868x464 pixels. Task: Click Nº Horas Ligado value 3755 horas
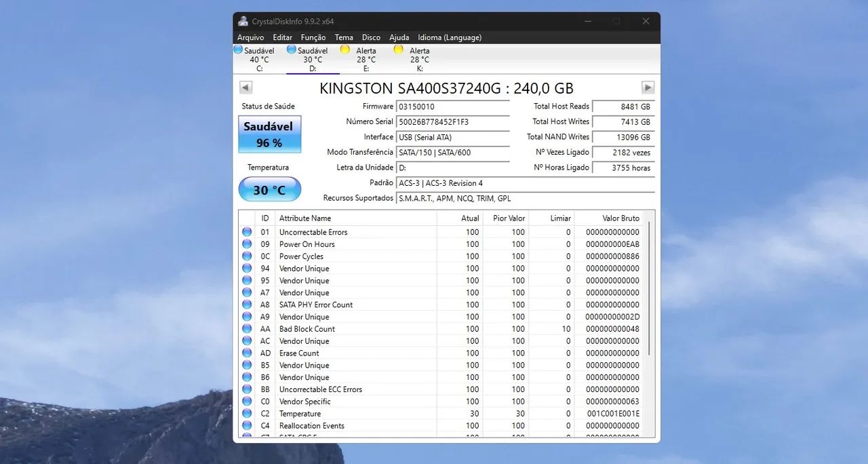(623, 168)
